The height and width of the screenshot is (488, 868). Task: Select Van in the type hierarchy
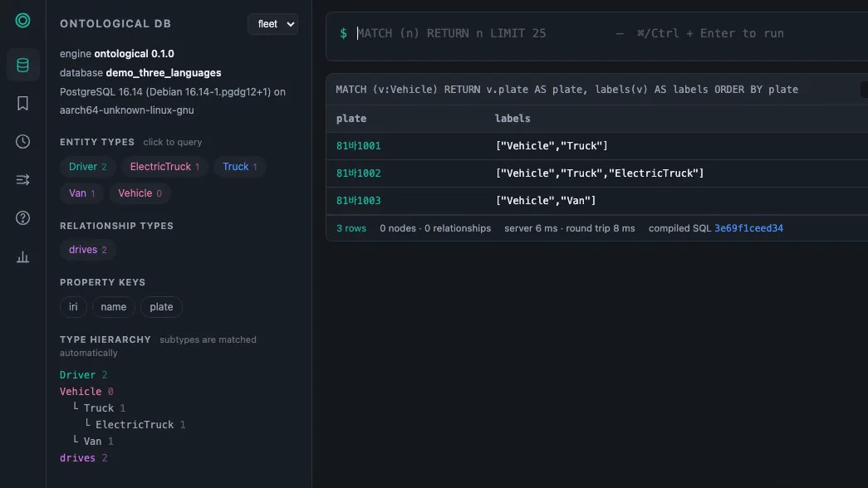click(92, 441)
